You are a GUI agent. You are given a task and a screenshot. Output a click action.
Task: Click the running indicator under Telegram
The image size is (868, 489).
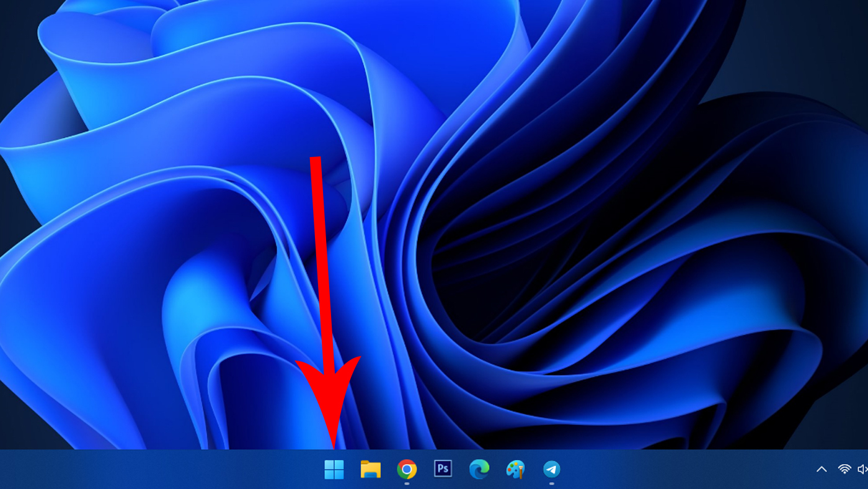click(x=551, y=483)
